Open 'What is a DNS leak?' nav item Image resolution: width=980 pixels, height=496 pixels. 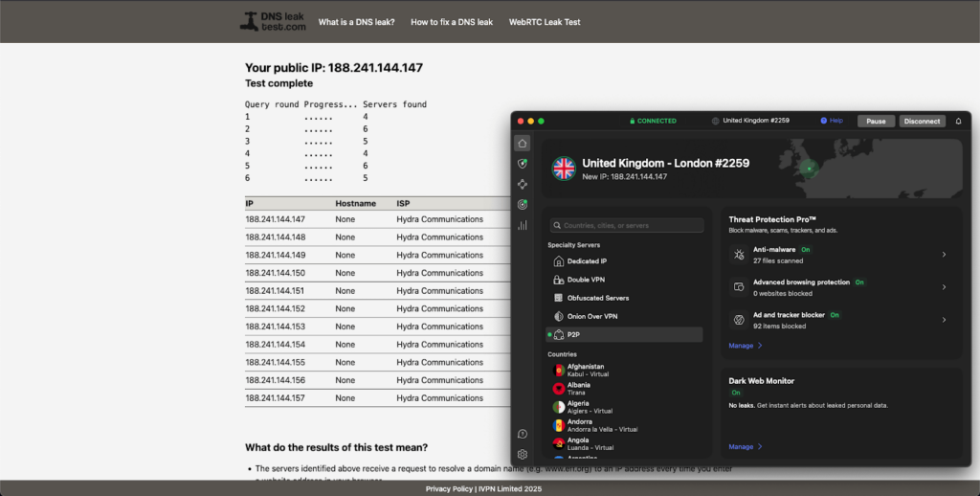[356, 22]
